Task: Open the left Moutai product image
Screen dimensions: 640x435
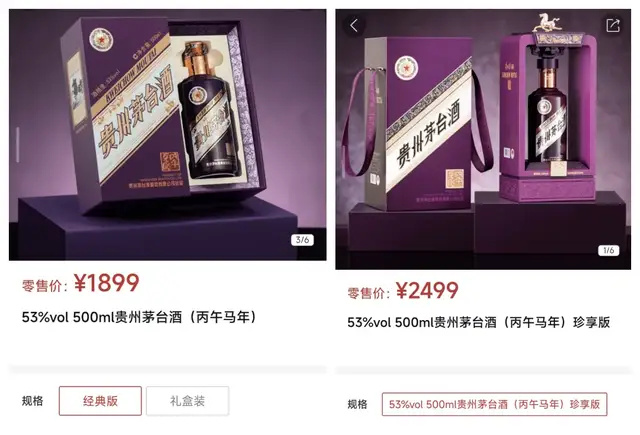Action: (167, 135)
